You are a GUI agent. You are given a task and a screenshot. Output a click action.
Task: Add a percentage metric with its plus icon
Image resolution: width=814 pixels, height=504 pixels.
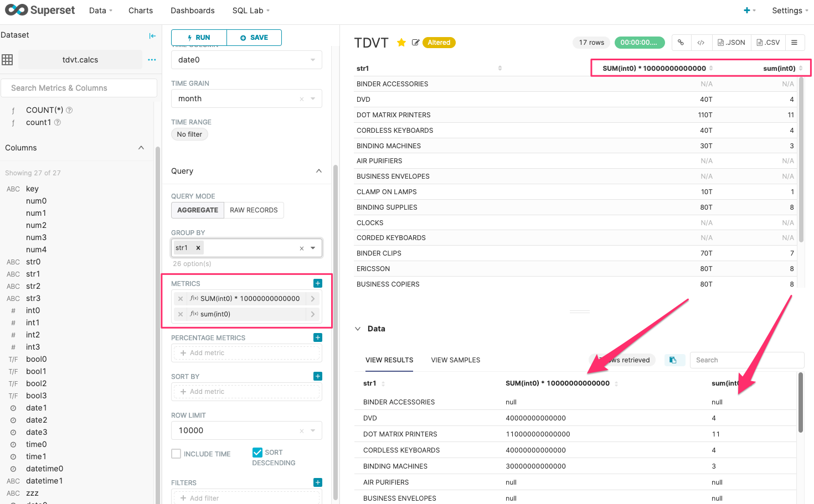317,337
